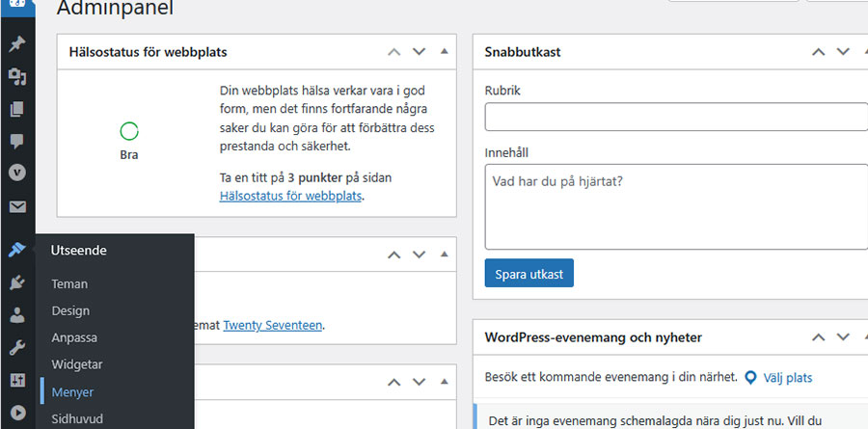Screen dimensions: 868x429
Task: Open Teman in the Utseende submenu
Action: tap(69, 284)
